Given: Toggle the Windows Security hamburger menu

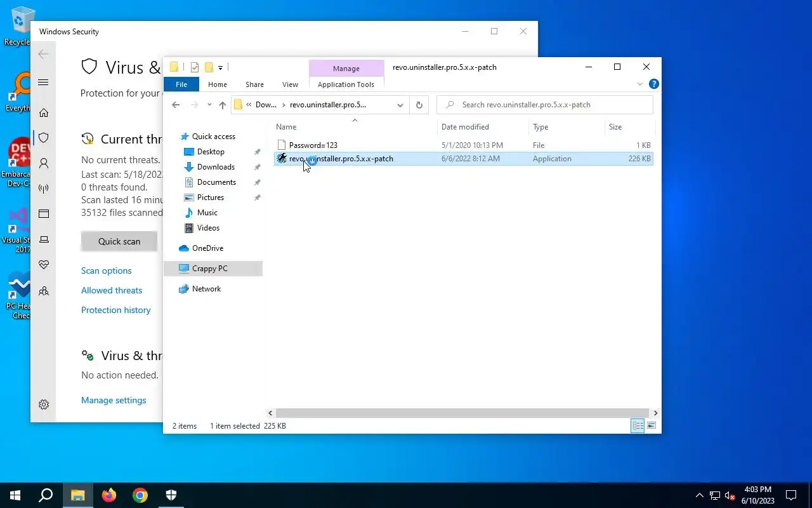Looking at the screenshot, I should (x=44, y=82).
